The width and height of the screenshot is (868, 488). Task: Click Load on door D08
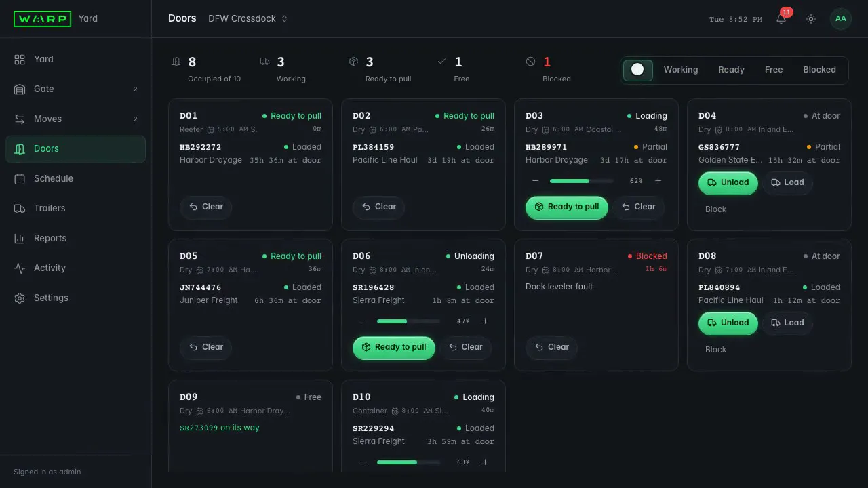787,323
